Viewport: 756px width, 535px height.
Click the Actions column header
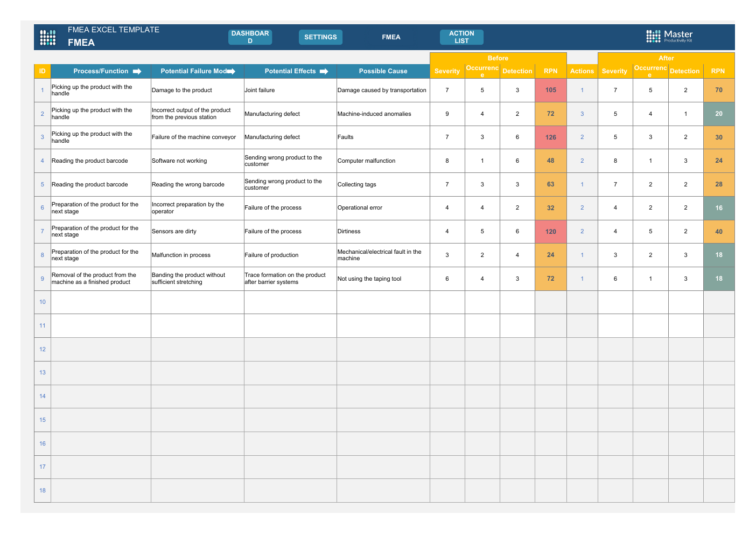pyautogui.click(x=582, y=71)
